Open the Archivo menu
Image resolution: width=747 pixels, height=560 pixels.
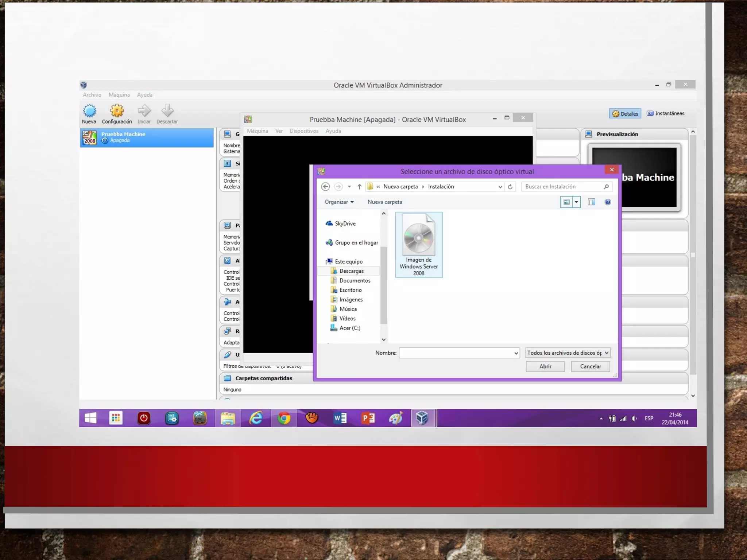tap(92, 95)
